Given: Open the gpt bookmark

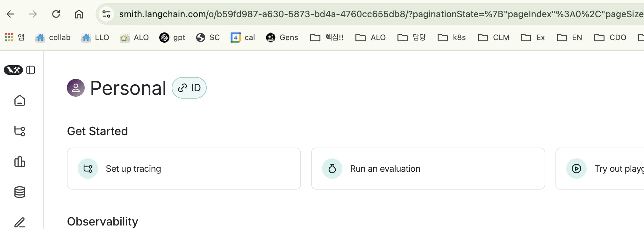Looking at the screenshot, I should [172, 38].
